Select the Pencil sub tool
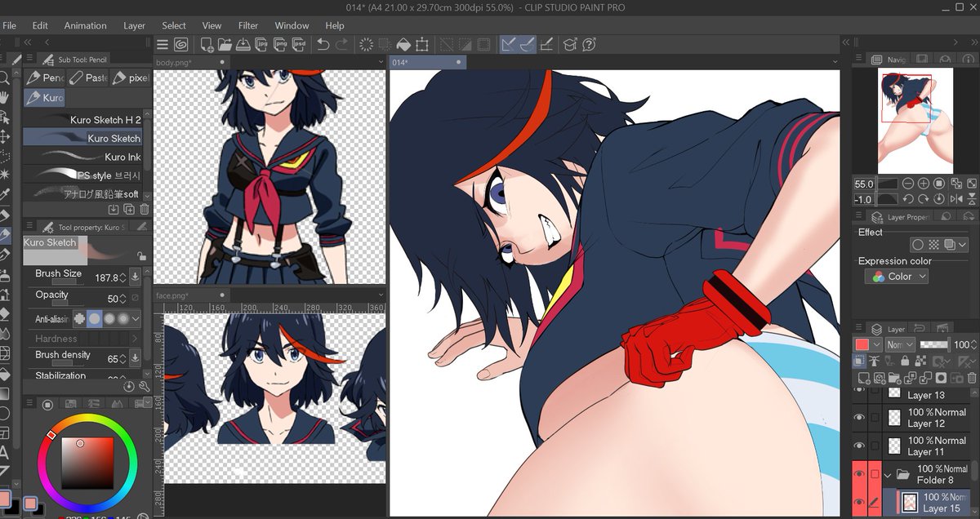The image size is (980, 519). [44, 78]
